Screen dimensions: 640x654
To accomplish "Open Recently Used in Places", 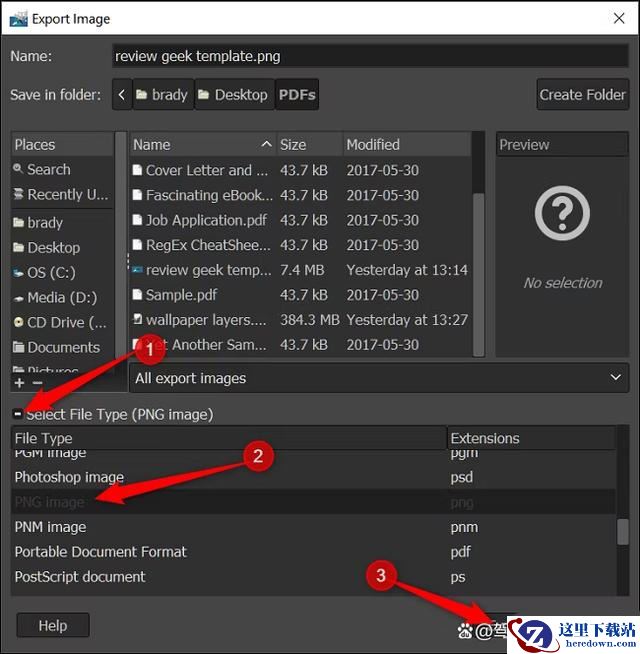I will [x=62, y=194].
